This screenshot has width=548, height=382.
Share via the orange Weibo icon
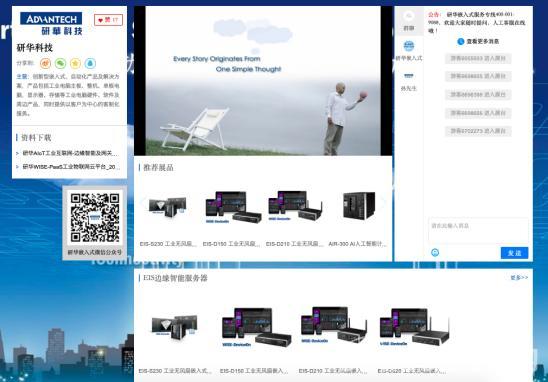45,63
